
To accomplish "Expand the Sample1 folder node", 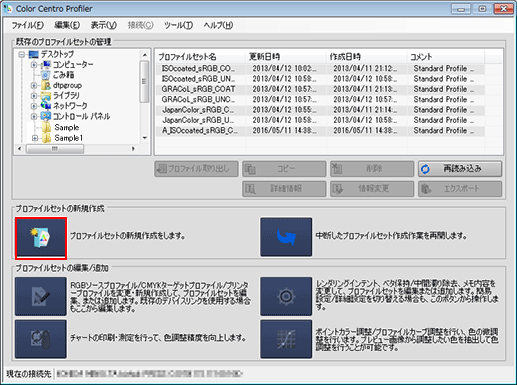I will [35, 138].
